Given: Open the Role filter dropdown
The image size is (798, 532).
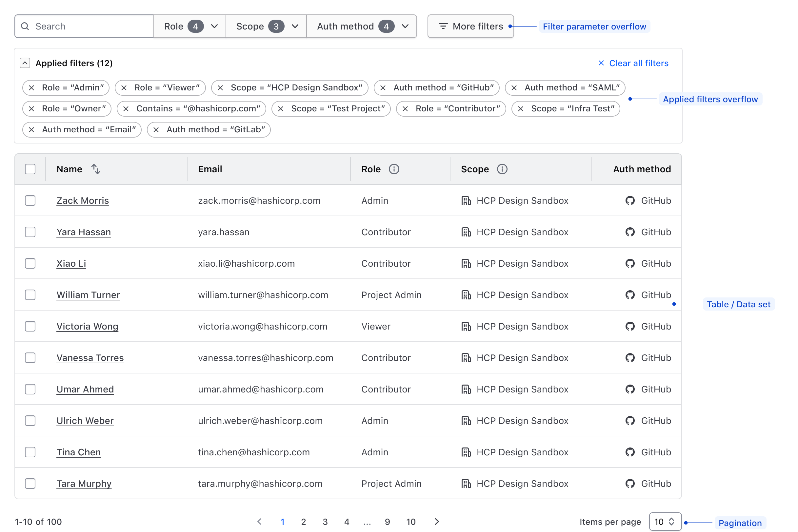Looking at the screenshot, I should pyautogui.click(x=190, y=26).
